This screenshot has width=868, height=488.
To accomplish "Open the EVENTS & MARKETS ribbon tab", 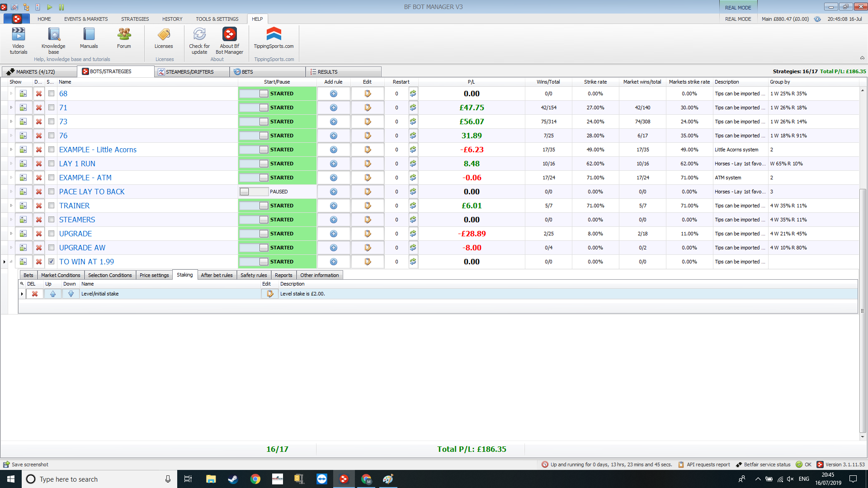I will (x=86, y=19).
